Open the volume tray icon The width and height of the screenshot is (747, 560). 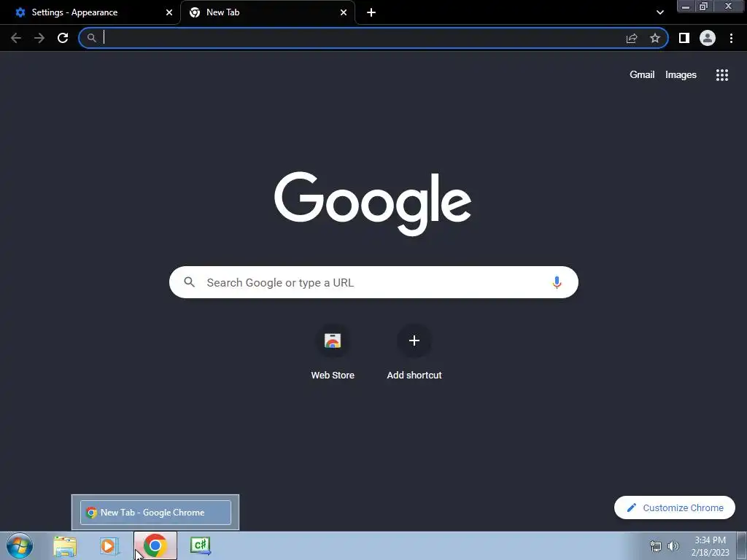(x=673, y=546)
